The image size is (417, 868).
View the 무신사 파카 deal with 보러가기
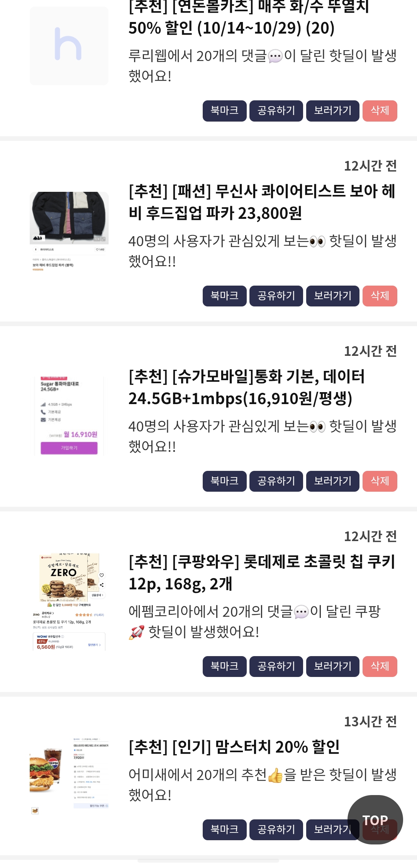(x=333, y=296)
